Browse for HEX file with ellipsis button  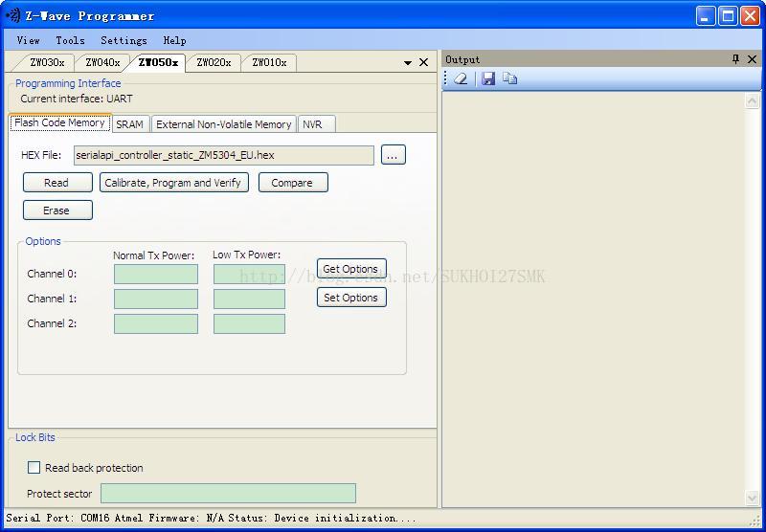(x=394, y=155)
